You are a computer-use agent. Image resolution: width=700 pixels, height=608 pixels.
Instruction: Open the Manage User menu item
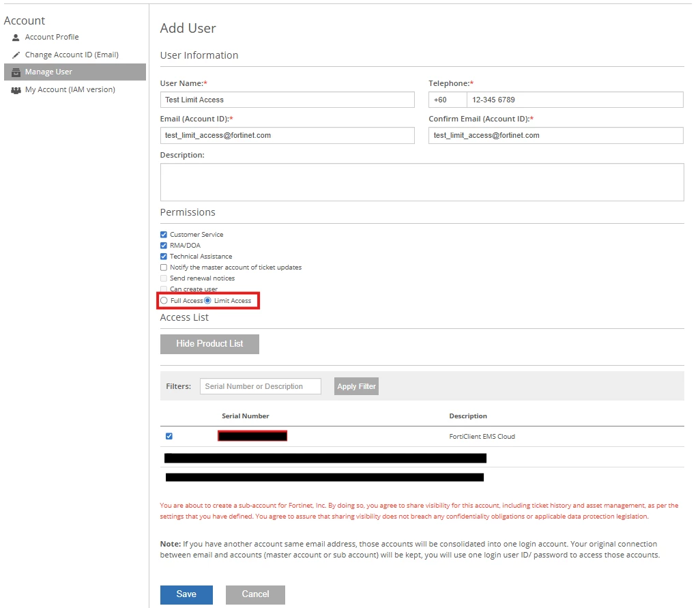click(75, 72)
